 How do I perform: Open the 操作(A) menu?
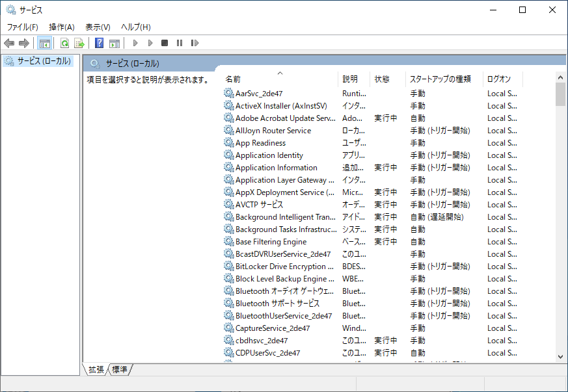62,27
